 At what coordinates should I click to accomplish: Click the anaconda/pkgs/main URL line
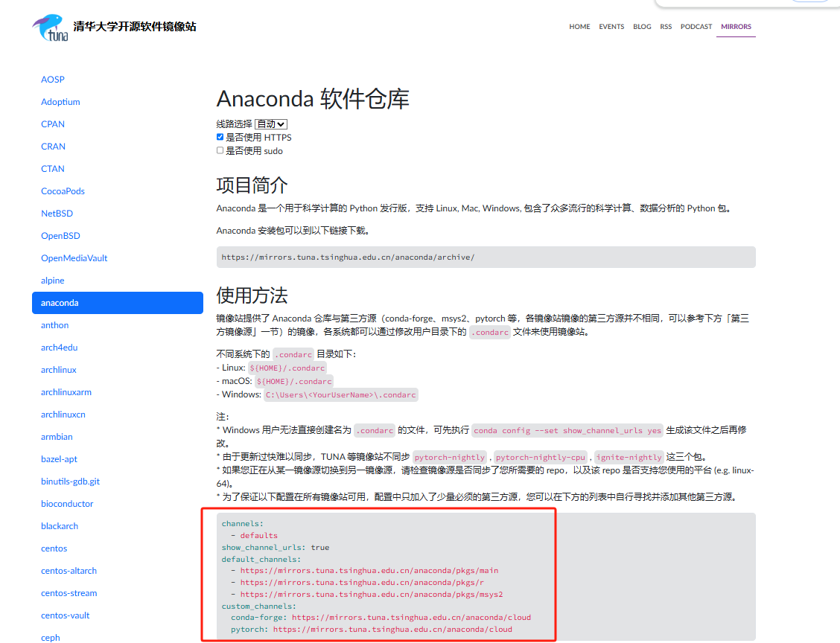coord(369,571)
